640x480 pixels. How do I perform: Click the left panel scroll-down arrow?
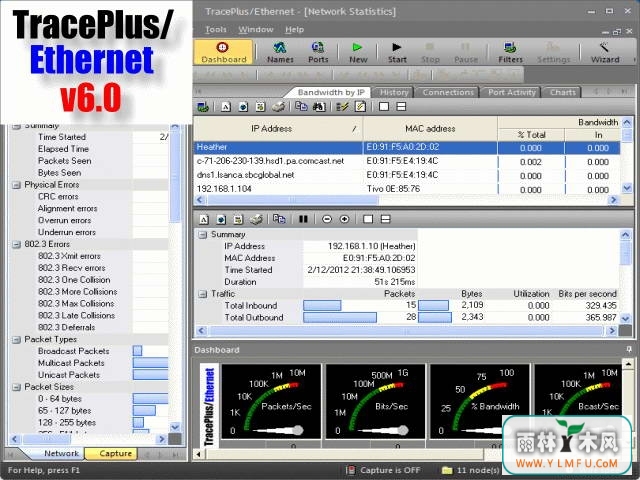click(175, 427)
